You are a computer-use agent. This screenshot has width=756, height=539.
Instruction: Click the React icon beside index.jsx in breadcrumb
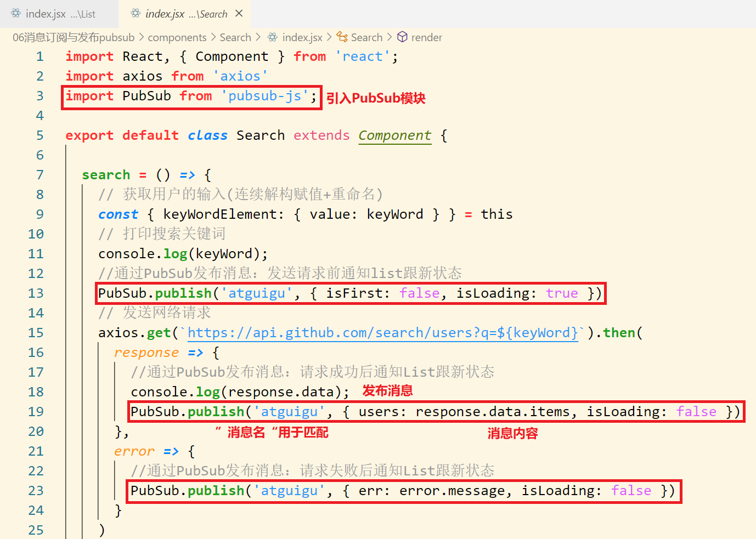273,37
